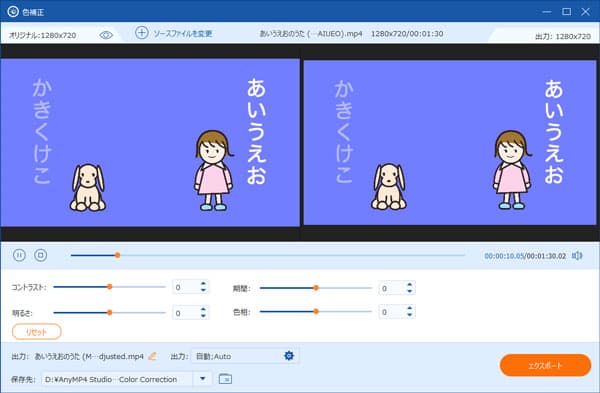600x393 pixels.
Task: Decrease 明るさ value with down arrow
Action: tap(203, 316)
